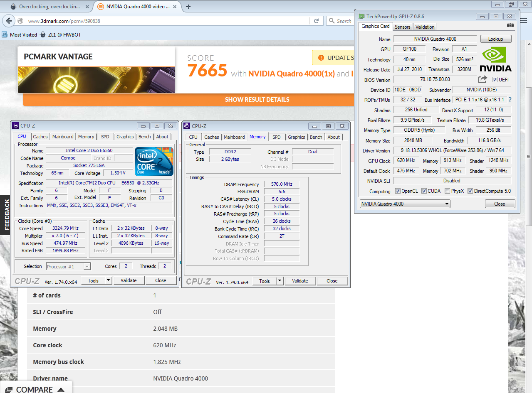Open the ZL1 @ HWBOT bookmark
Screen dimensions: 532x393
tap(60, 34)
